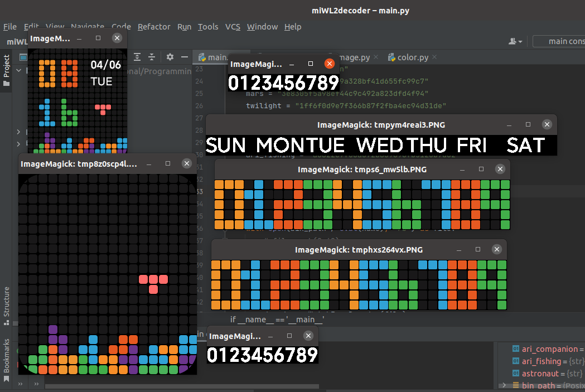Click the large Tetris watchface preview image
The width and height of the screenshot is (585, 392).
(x=108, y=274)
